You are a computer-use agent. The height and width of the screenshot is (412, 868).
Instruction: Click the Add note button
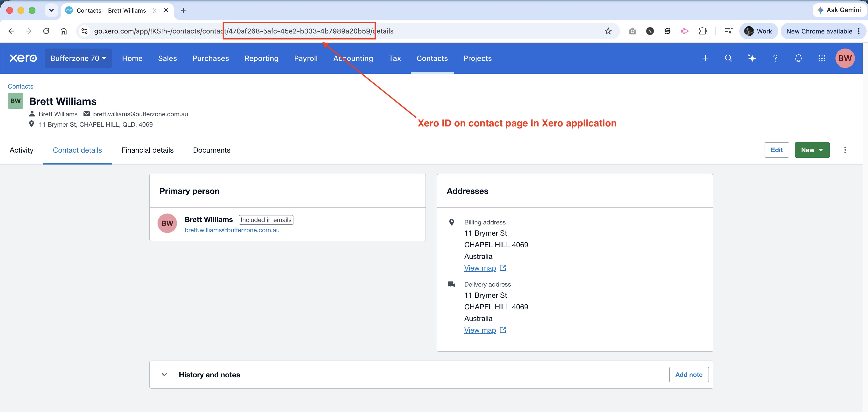pos(689,375)
